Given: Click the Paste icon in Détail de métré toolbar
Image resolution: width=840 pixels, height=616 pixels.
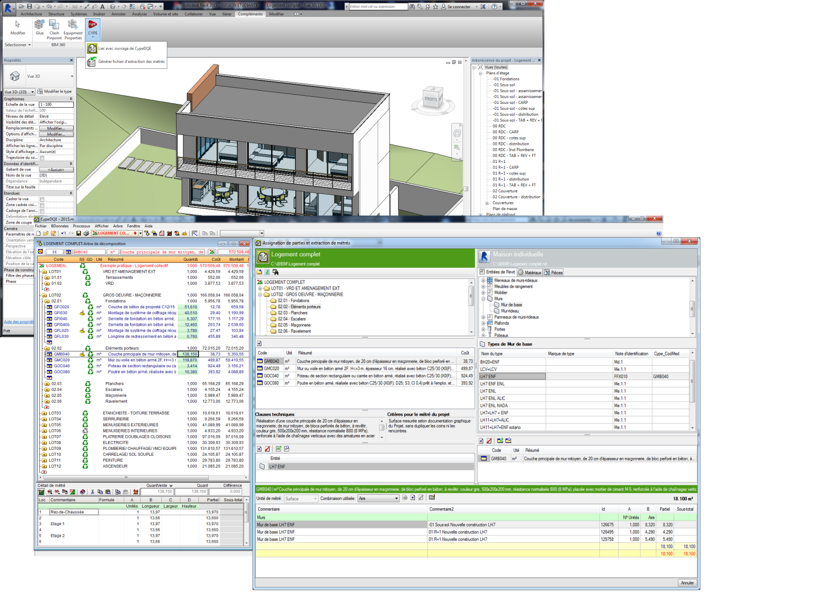Looking at the screenshot, I should [108, 492].
